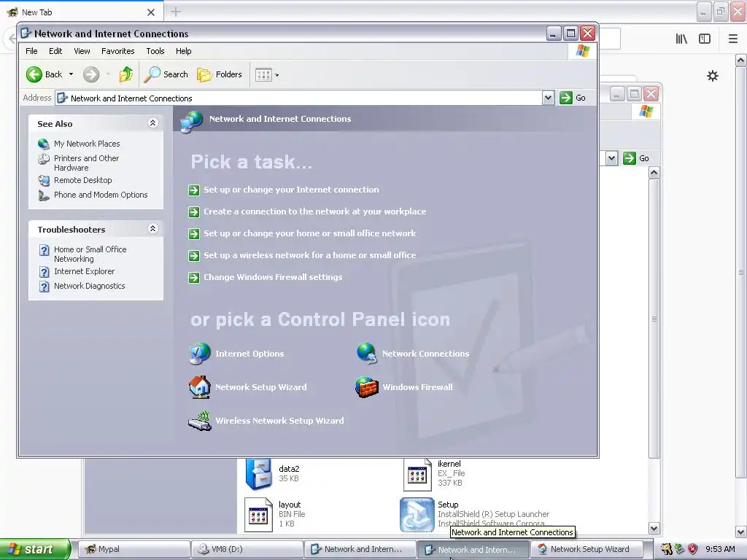The width and height of the screenshot is (747, 560).
Task: Close the New Tab browser tab
Action: point(150,12)
